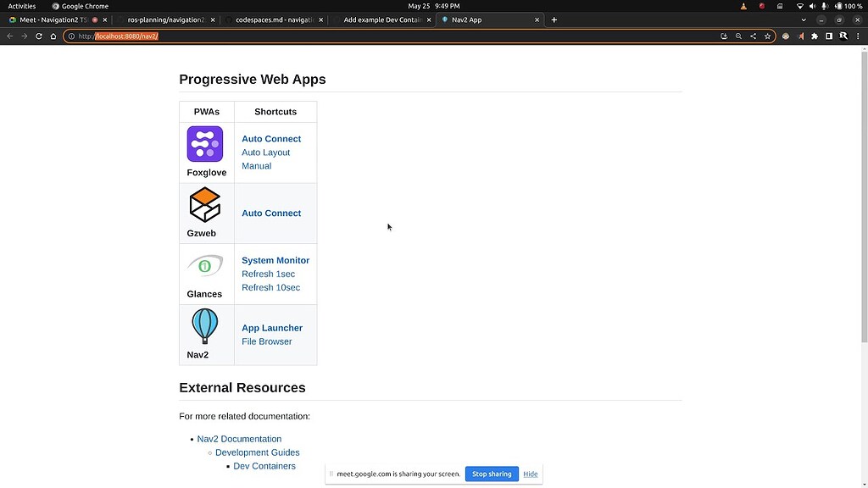The image size is (868, 488).
Task: Open Nav2 App Launcher link
Action: pos(272,328)
